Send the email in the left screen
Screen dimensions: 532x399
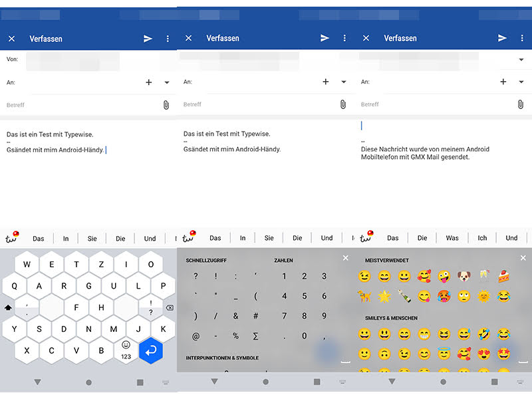[148, 39]
